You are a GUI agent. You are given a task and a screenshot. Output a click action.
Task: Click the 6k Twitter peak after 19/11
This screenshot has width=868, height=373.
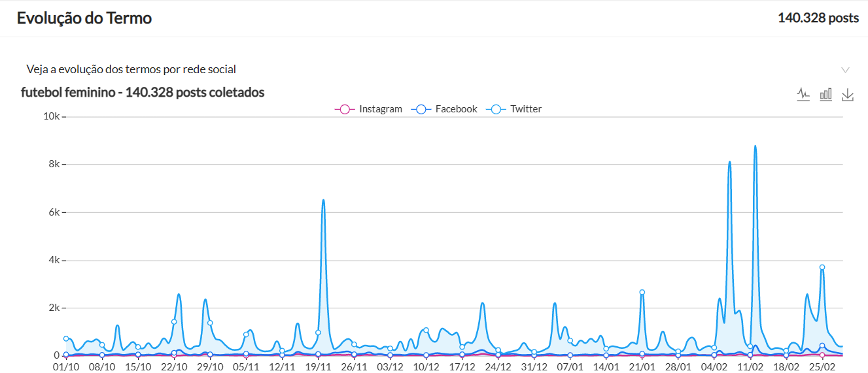pos(323,201)
